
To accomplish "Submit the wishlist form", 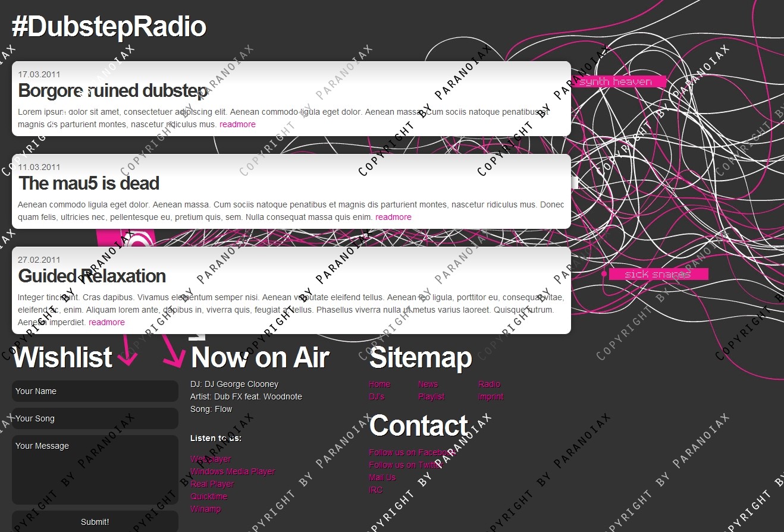I will tap(95, 522).
